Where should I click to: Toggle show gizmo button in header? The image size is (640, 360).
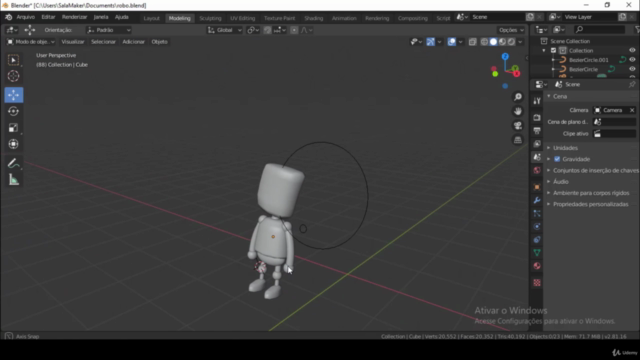pyautogui.click(x=431, y=42)
